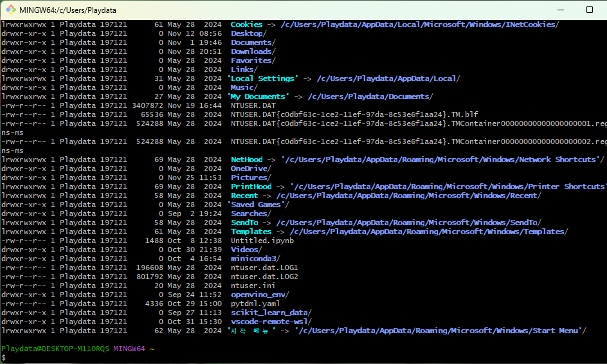Click the minimize window button
Screen dimensions: 607x364
pos(561,10)
